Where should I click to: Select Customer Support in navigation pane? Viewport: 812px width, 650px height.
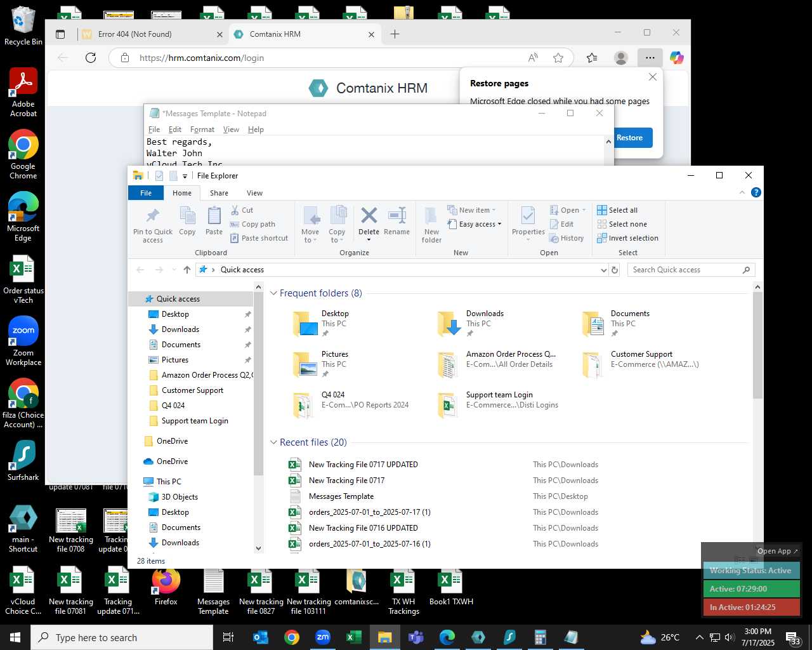tap(192, 390)
